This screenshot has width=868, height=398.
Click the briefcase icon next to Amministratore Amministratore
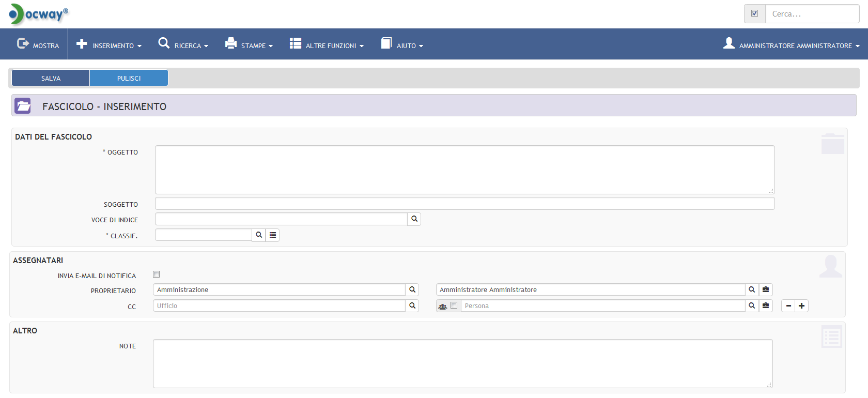click(766, 290)
